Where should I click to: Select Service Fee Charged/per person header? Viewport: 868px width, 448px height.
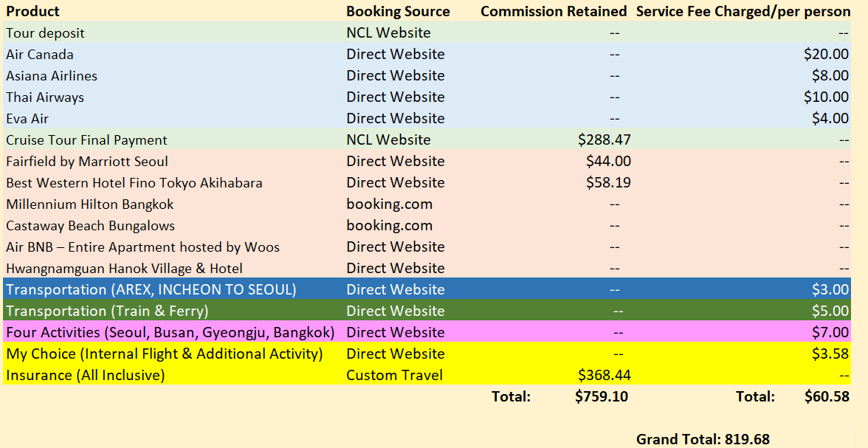coord(743,11)
